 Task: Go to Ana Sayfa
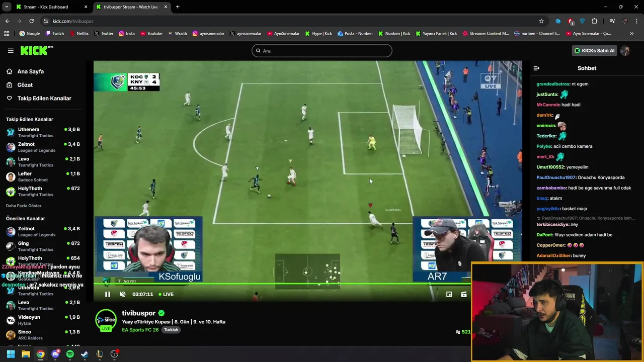[x=30, y=71]
